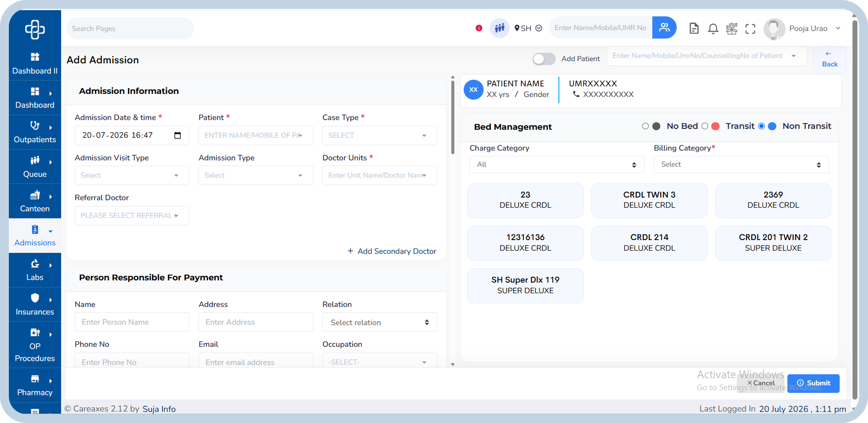868x423 pixels.
Task: Select bed CRDL TWIN 3
Action: 649,200
